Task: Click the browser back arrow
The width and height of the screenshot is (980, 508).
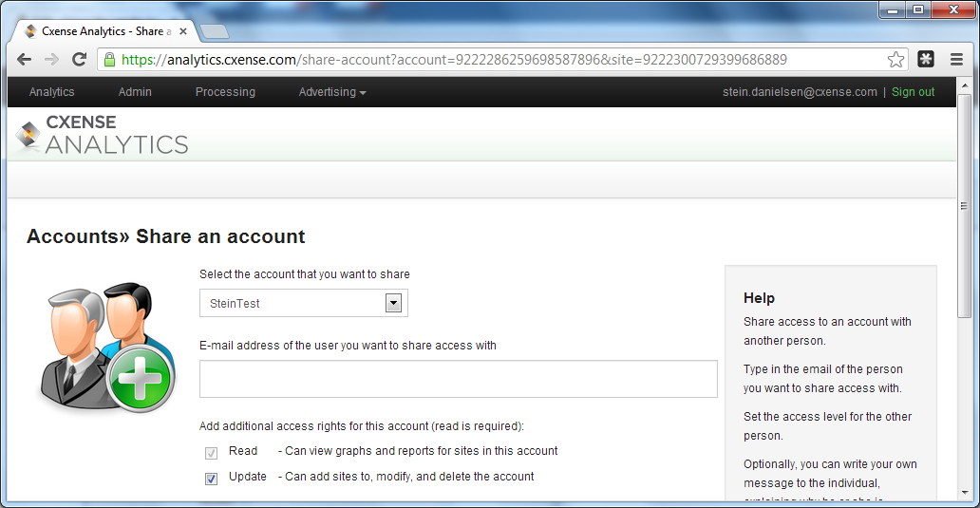Action: (x=25, y=60)
